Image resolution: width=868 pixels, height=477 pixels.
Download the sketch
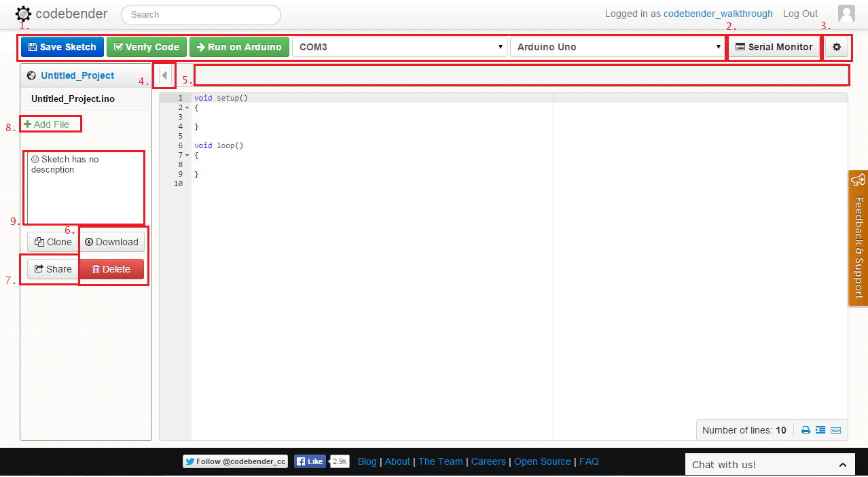point(111,242)
